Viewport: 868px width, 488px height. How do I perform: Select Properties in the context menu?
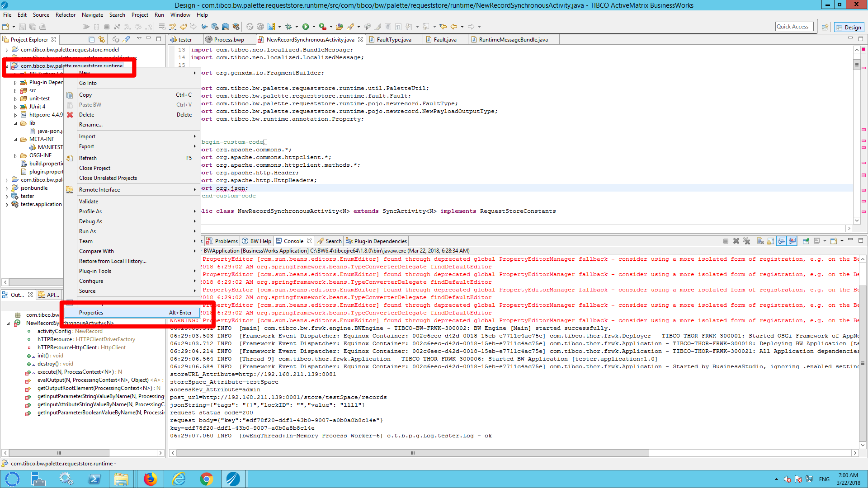[x=132, y=313]
